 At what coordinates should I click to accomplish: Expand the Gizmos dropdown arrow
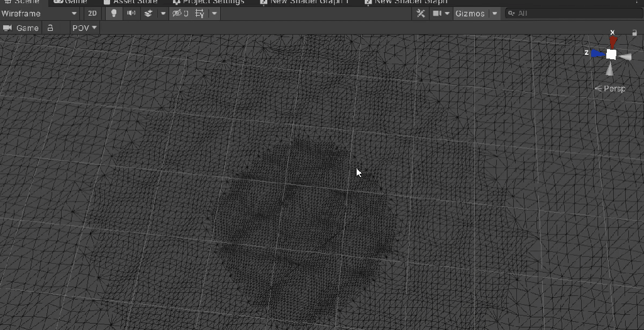[495, 13]
